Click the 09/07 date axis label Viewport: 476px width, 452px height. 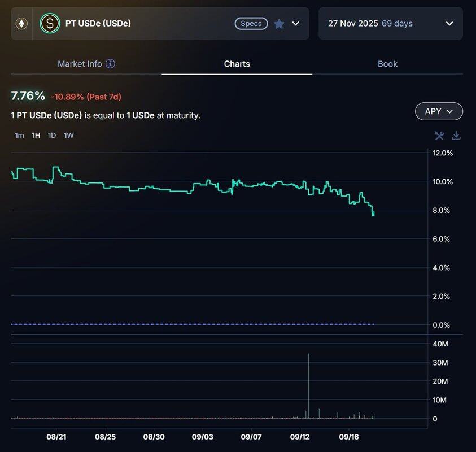tap(251, 437)
